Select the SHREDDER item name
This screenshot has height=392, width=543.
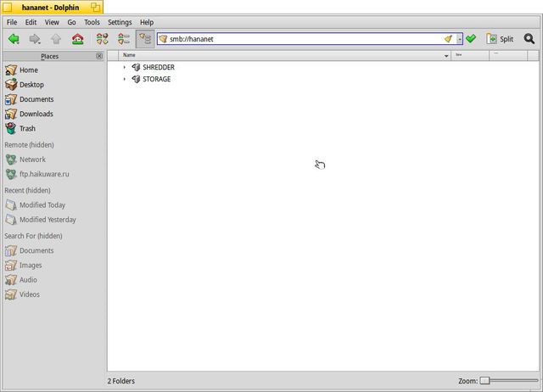coord(159,67)
